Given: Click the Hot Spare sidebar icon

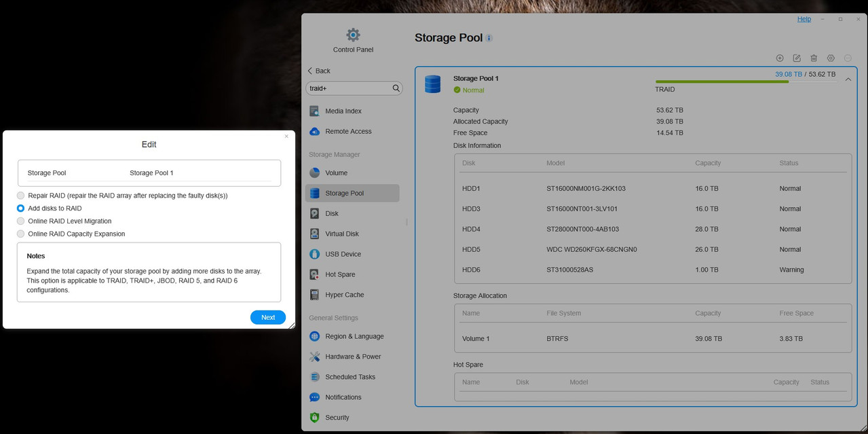Looking at the screenshot, I should click(x=314, y=274).
